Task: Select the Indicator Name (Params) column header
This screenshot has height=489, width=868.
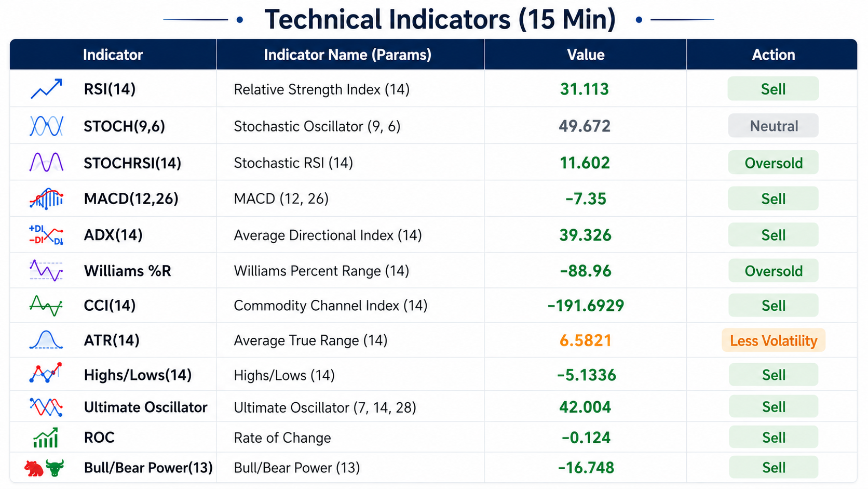Action: pyautogui.click(x=348, y=55)
